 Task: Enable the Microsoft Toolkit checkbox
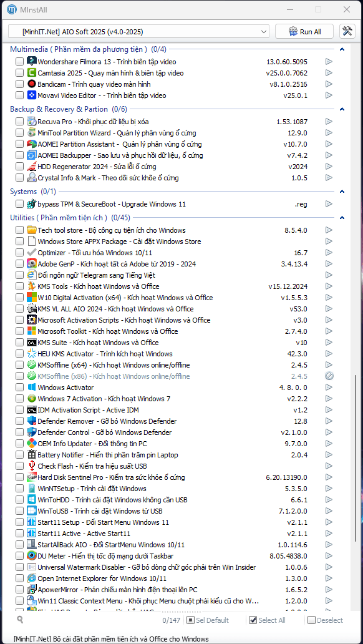pyautogui.click(x=19, y=331)
